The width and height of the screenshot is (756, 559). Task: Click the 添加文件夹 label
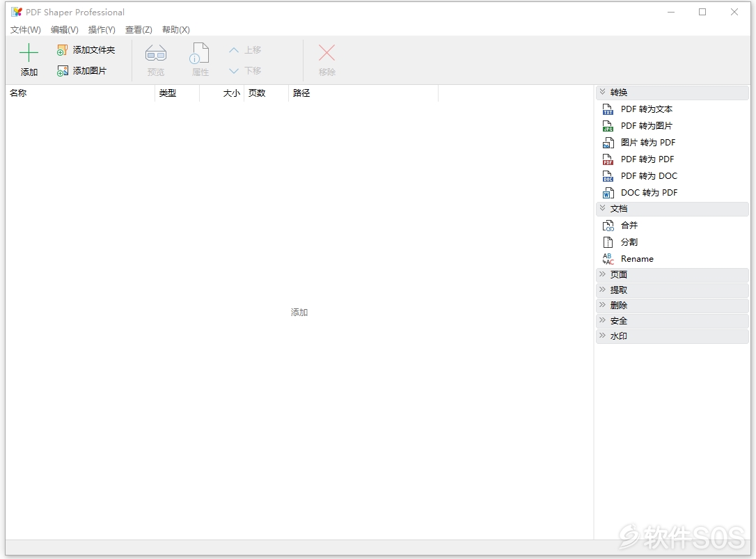click(x=94, y=50)
